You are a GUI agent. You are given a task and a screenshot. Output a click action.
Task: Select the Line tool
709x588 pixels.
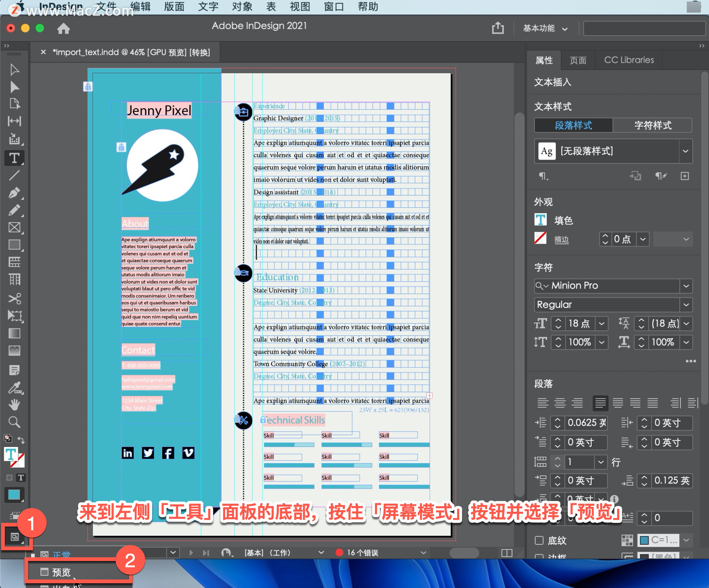[14, 175]
